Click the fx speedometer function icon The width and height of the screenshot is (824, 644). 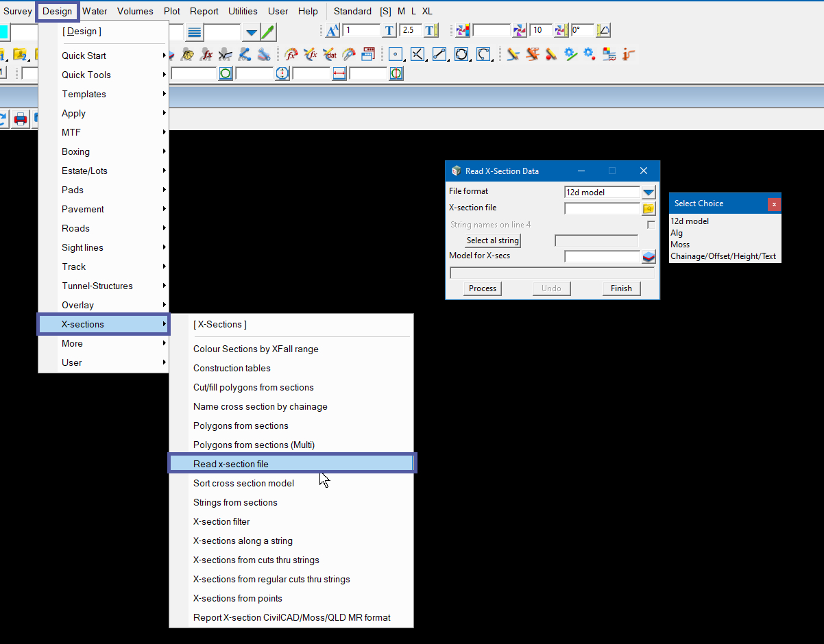click(291, 54)
